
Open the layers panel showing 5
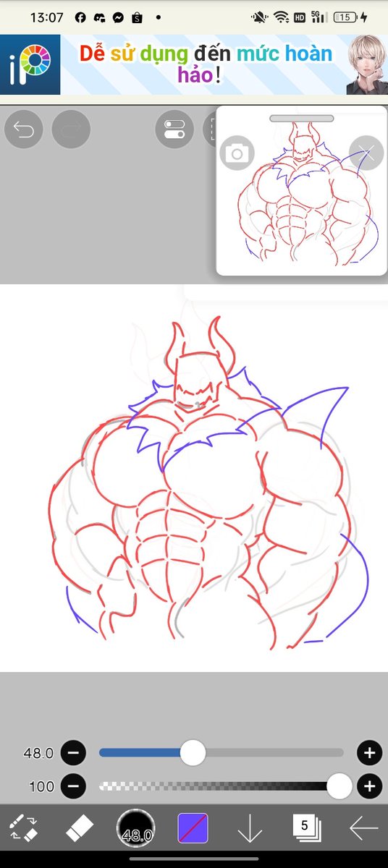(x=306, y=828)
